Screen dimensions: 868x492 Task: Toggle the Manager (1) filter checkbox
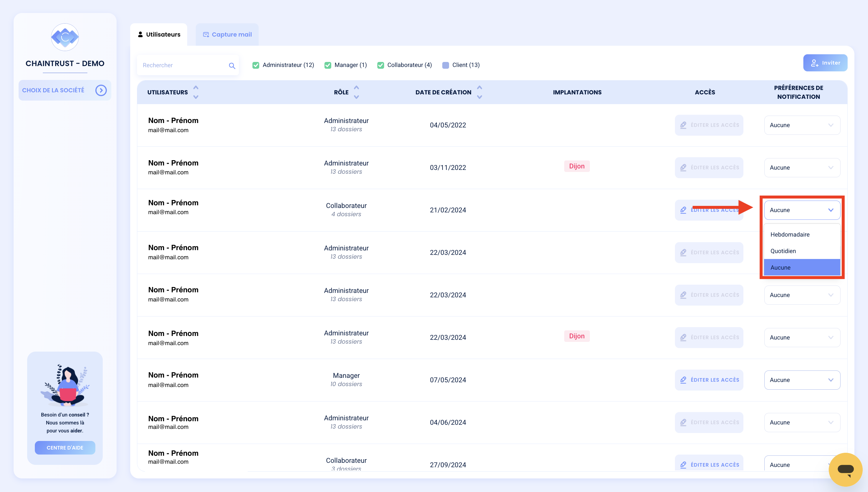[327, 65]
